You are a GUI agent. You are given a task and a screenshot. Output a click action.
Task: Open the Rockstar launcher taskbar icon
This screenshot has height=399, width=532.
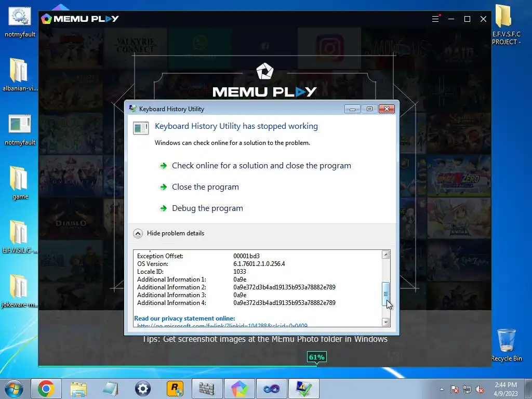(175, 389)
